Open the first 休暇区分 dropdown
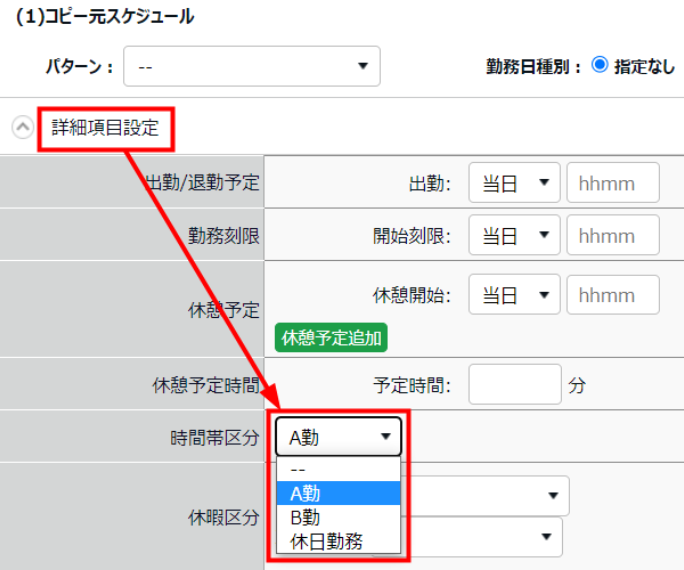Screen dimensions: 684x570 485,495
